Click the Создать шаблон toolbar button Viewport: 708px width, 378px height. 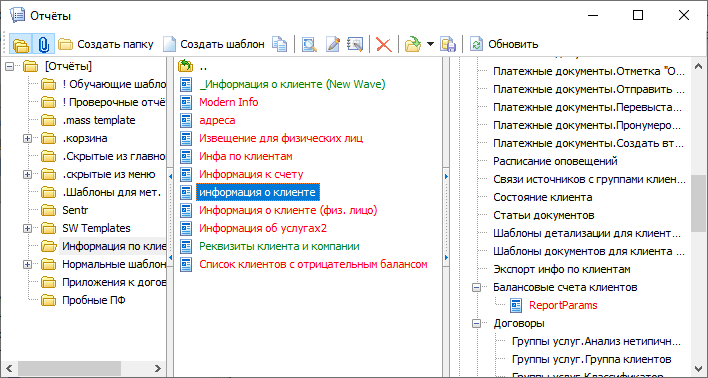(214, 44)
